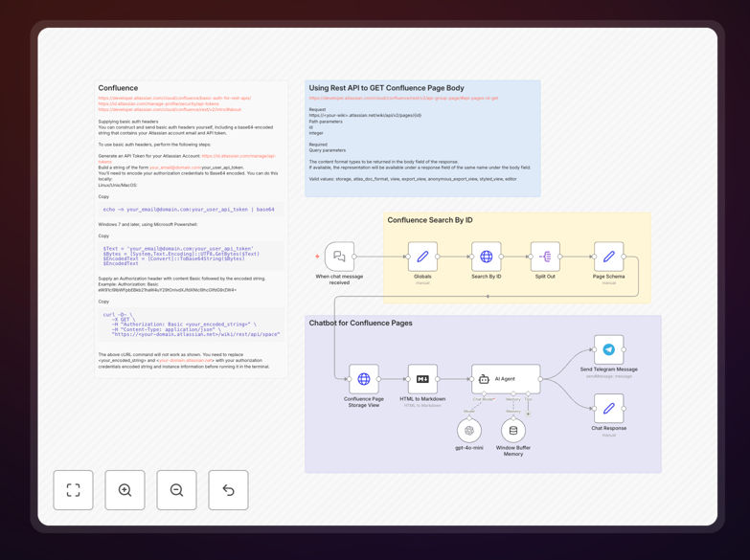
Task: Select the Confluence Page Storage View node
Action: pyautogui.click(x=364, y=379)
